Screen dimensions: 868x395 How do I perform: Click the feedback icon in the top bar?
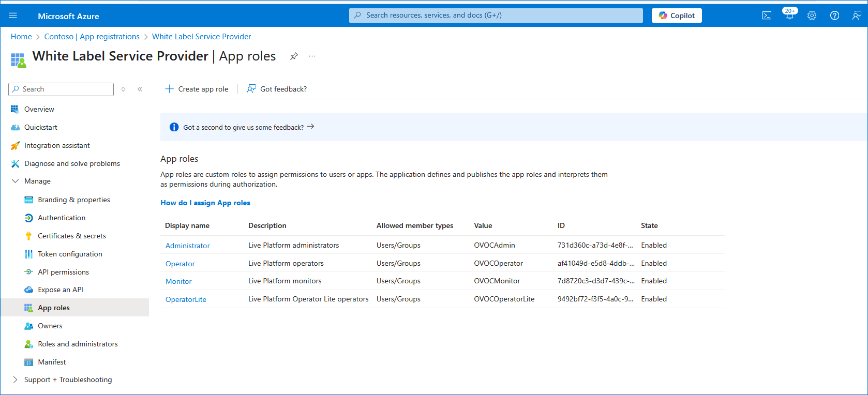pos(857,16)
